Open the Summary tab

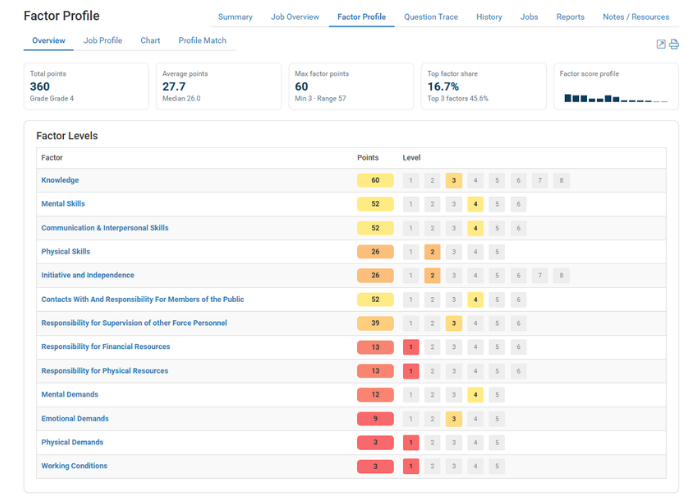coord(235,17)
